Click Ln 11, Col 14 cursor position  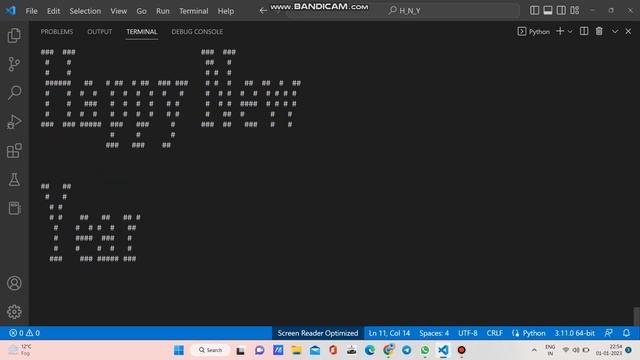[389, 333]
